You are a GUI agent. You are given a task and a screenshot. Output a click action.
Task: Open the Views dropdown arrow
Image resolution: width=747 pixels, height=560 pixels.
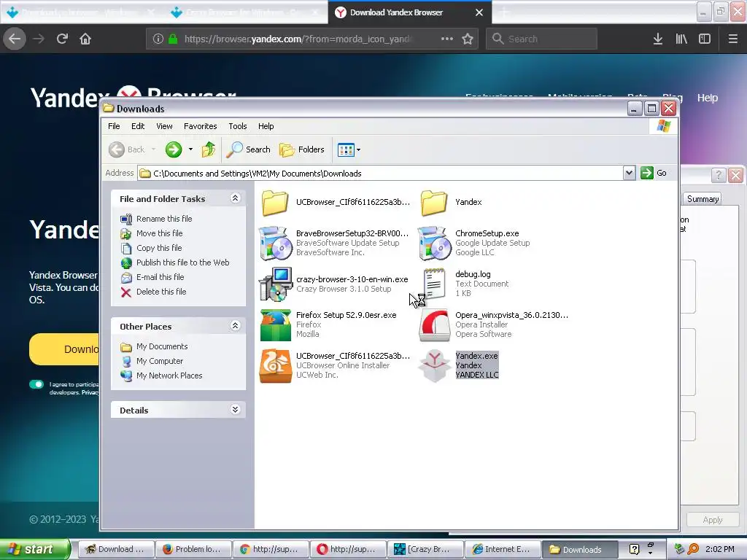point(359,150)
